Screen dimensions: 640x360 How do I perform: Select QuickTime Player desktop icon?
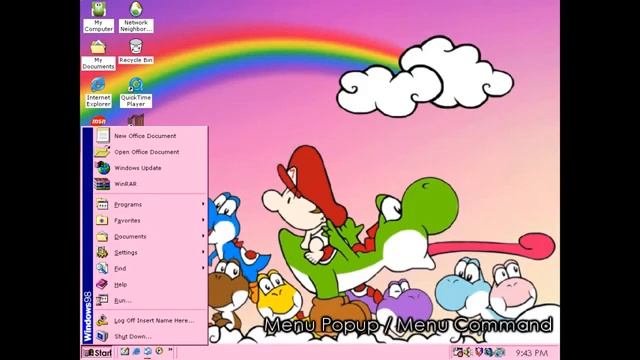coord(136,93)
